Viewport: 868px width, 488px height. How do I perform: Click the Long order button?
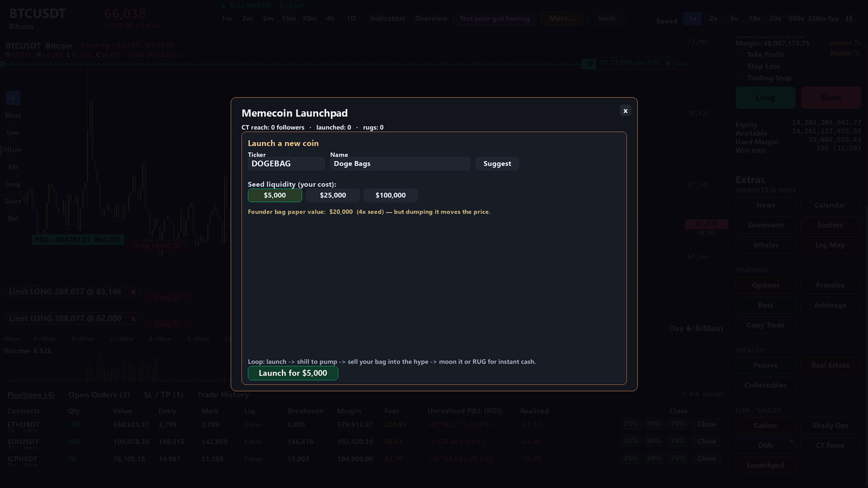pyautogui.click(x=765, y=98)
